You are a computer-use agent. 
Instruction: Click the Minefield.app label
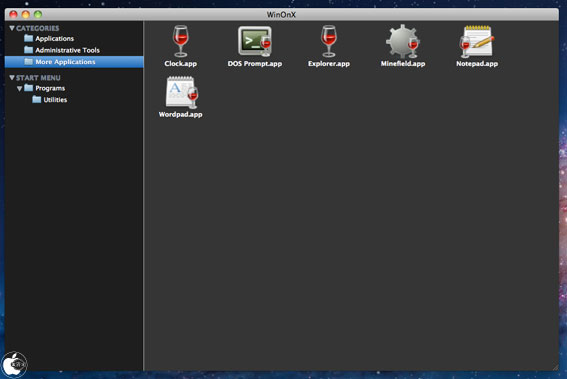pyautogui.click(x=403, y=64)
